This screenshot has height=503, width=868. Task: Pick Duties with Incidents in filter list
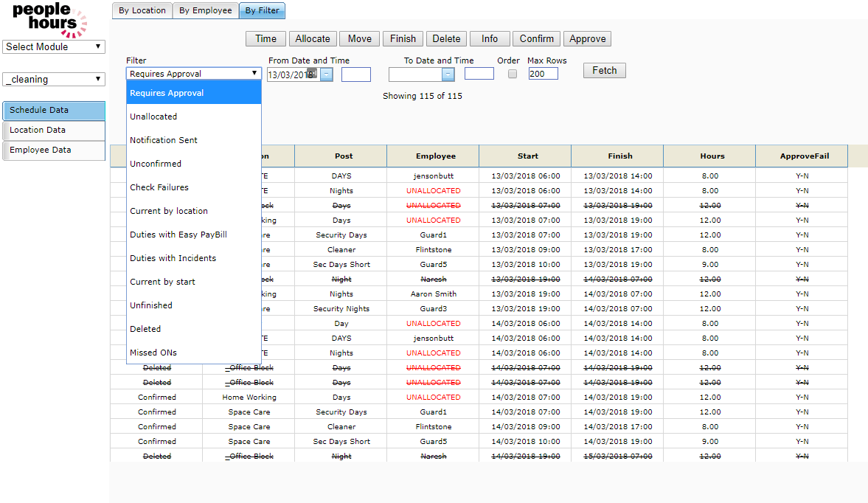pos(173,258)
